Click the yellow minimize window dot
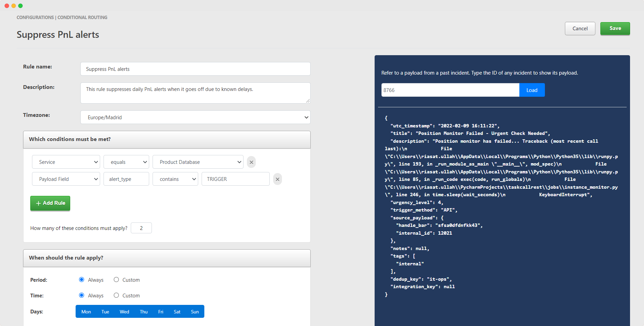 [x=14, y=6]
